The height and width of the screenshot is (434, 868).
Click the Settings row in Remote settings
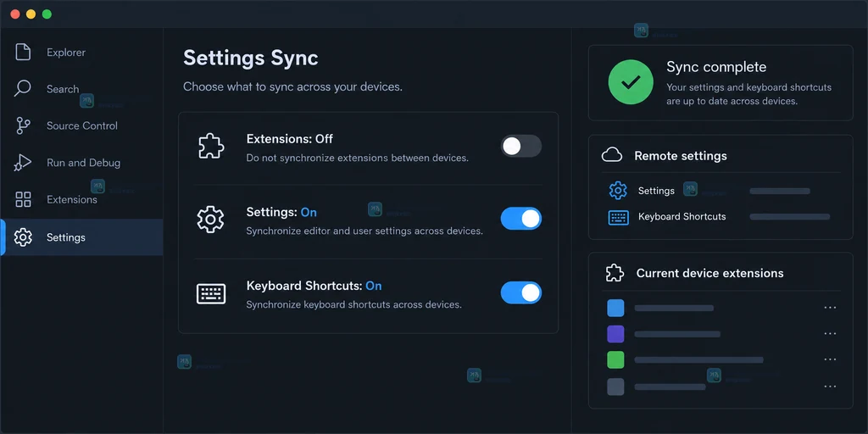click(x=721, y=191)
